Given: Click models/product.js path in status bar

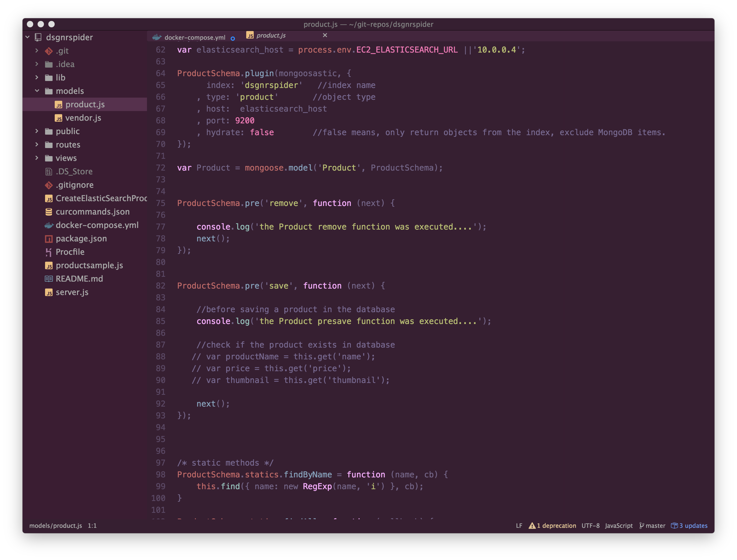Looking at the screenshot, I should (56, 526).
